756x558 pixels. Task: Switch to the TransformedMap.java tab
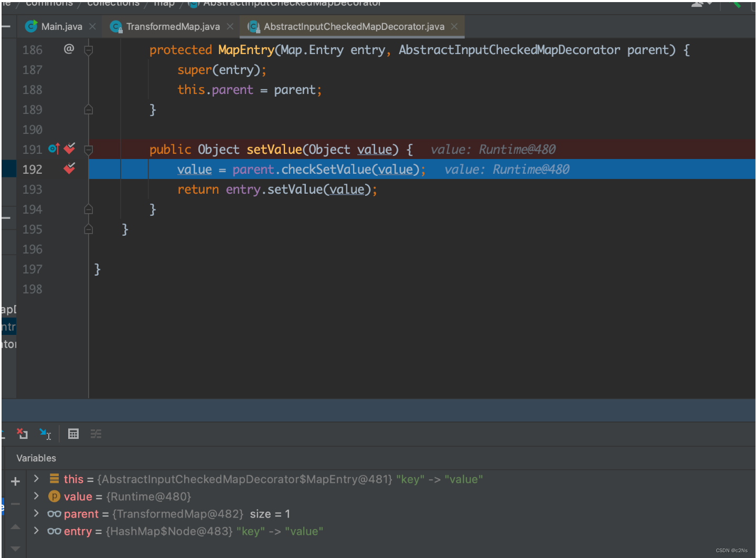[173, 26]
